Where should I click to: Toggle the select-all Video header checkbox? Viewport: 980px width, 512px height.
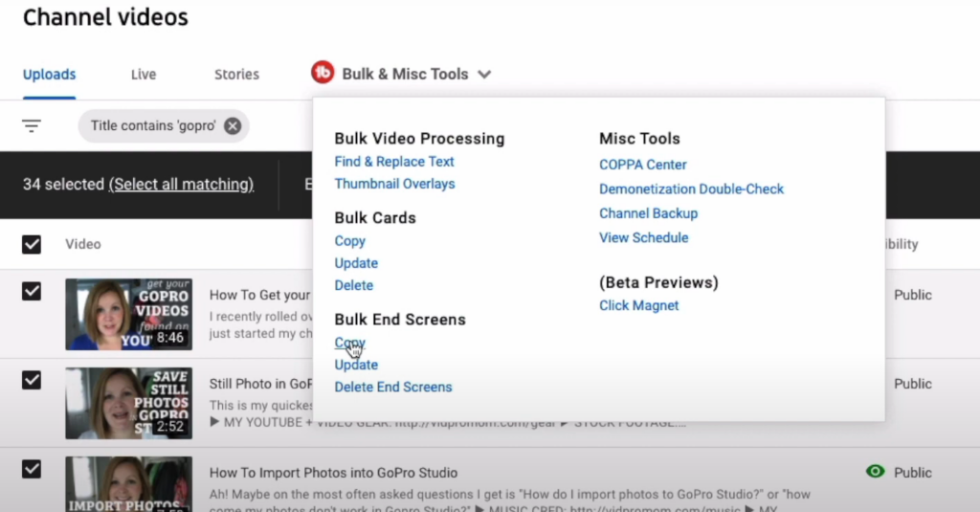click(x=32, y=244)
